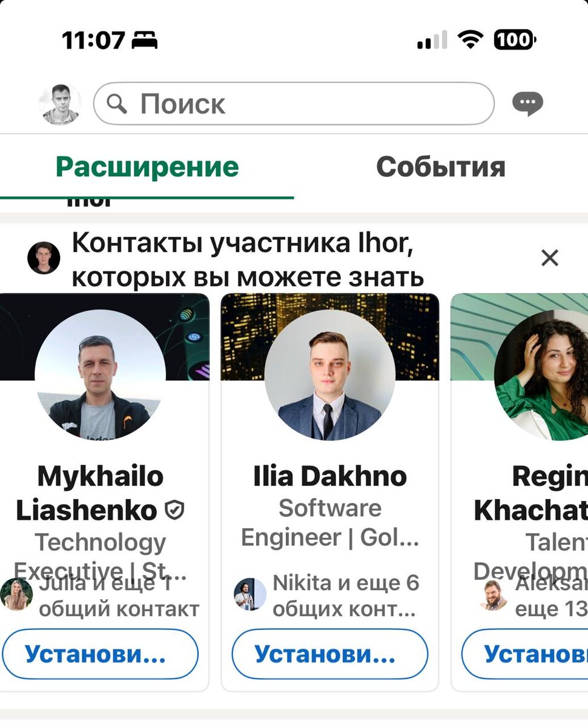
Task: Connect with Mykhailo Liashenko via Установи button
Action: (100, 654)
